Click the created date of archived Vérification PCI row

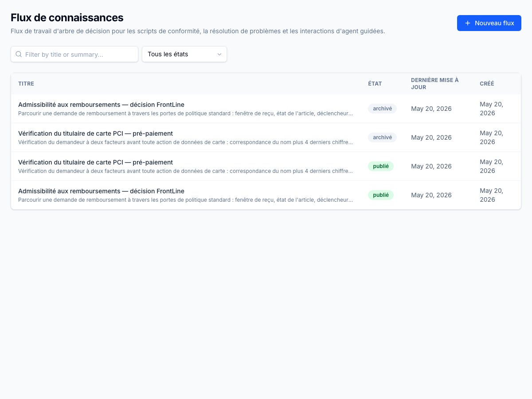(491, 137)
